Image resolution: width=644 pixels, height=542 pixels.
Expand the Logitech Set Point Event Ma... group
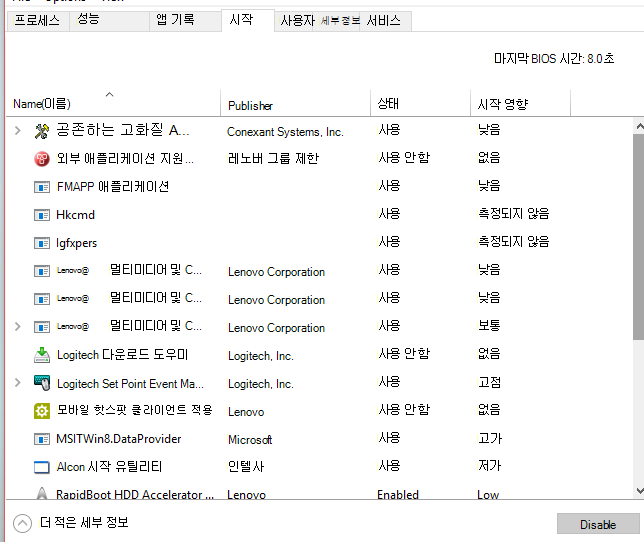pos(17,383)
